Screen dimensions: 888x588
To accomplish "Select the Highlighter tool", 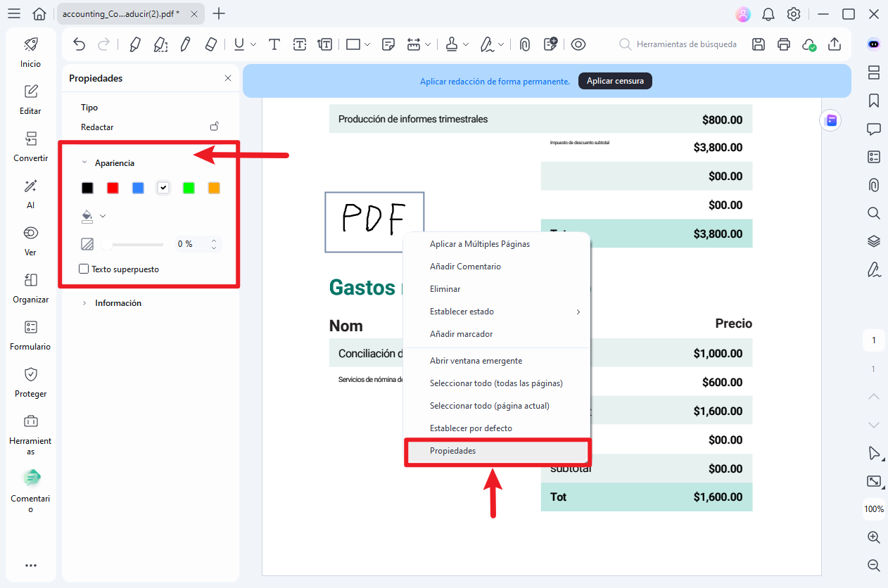I will pyautogui.click(x=134, y=44).
